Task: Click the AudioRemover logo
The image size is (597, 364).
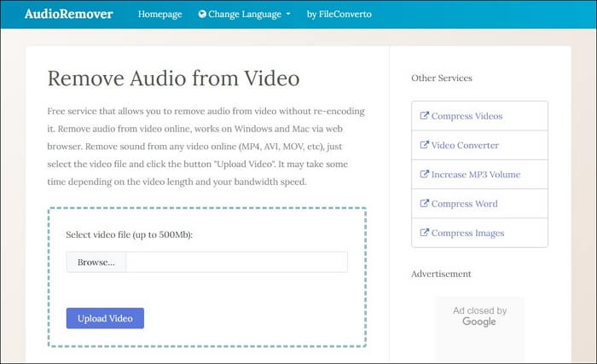Action: [x=68, y=14]
